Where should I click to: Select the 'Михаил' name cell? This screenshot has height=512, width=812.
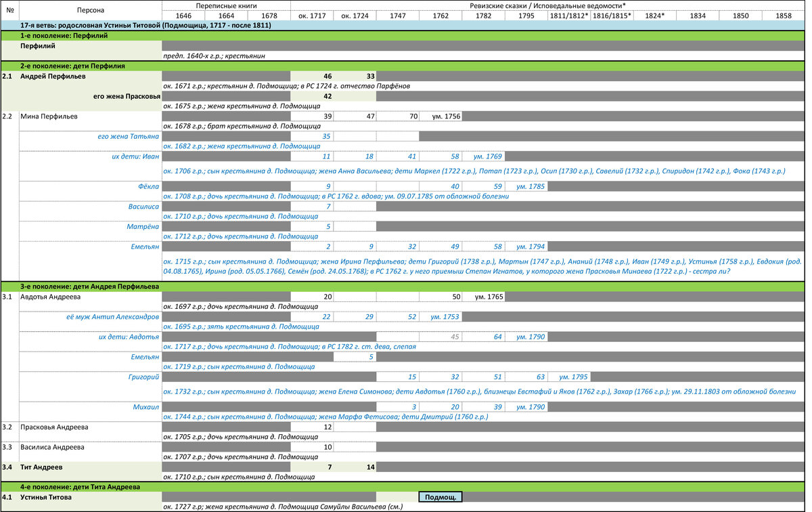click(x=90, y=406)
